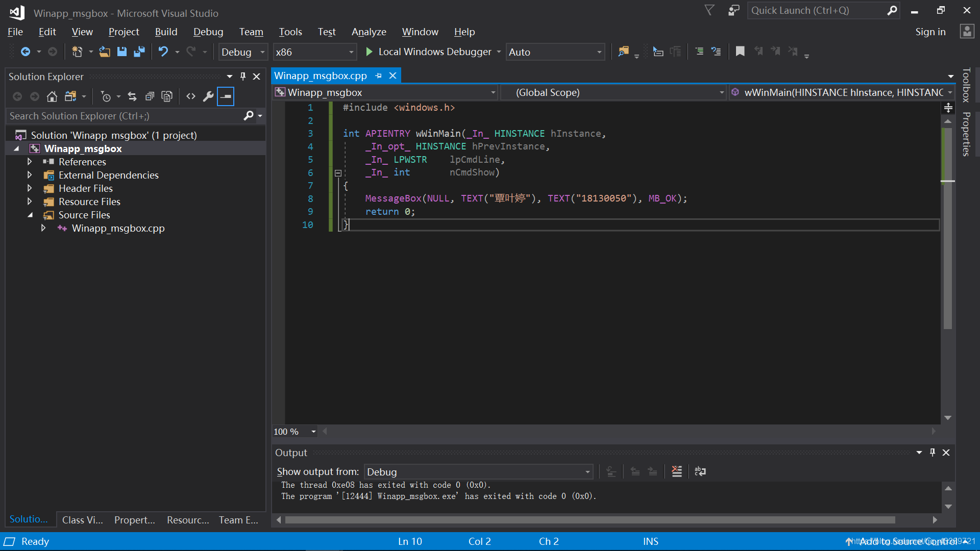Switch to Class View tab
Viewport: 980px width, 551px height.
(82, 520)
